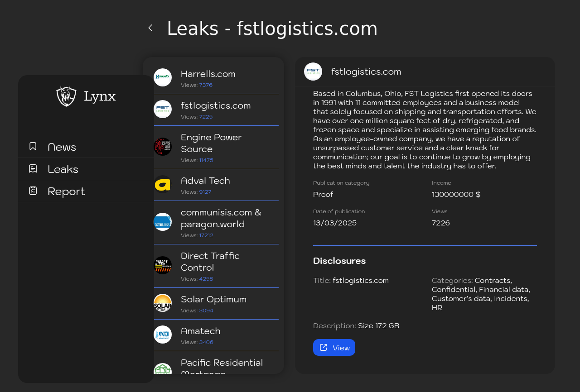The width and height of the screenshot is (580, 392).
Task: Click the Direct Traffic Control logo
Action: 163,265
